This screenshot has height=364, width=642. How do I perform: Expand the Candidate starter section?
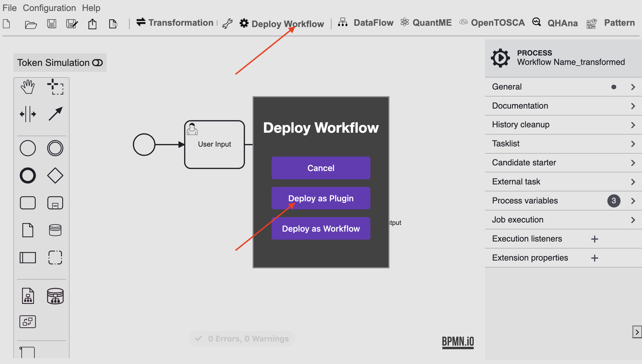pyautogui.click(x=563, y=163)
